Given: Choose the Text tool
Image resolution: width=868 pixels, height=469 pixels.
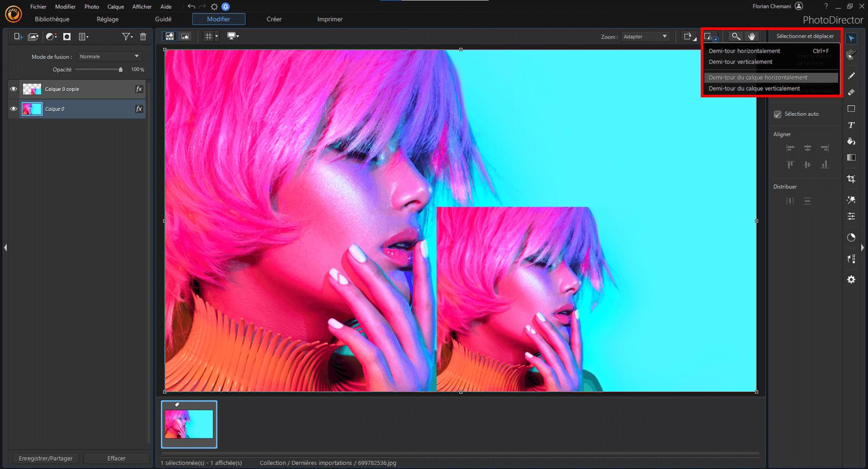Looking at the screenshot, I should click(851, 125).
